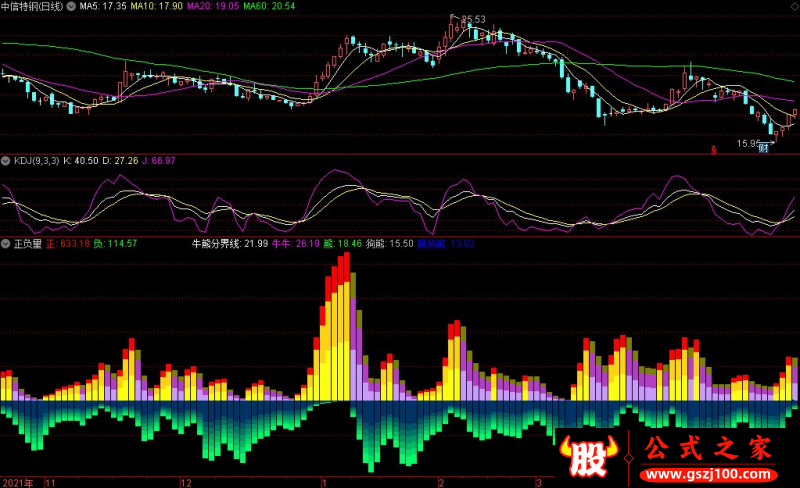Viewport: 800px width, 488px height.
Task: Click the 狗熊: 15.50 value
Action: point(390,244)
